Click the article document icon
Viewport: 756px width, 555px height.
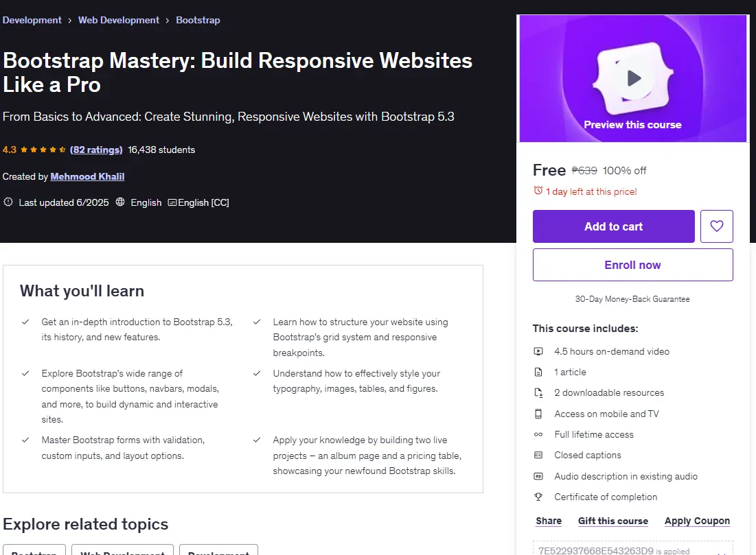coord(538,372)
